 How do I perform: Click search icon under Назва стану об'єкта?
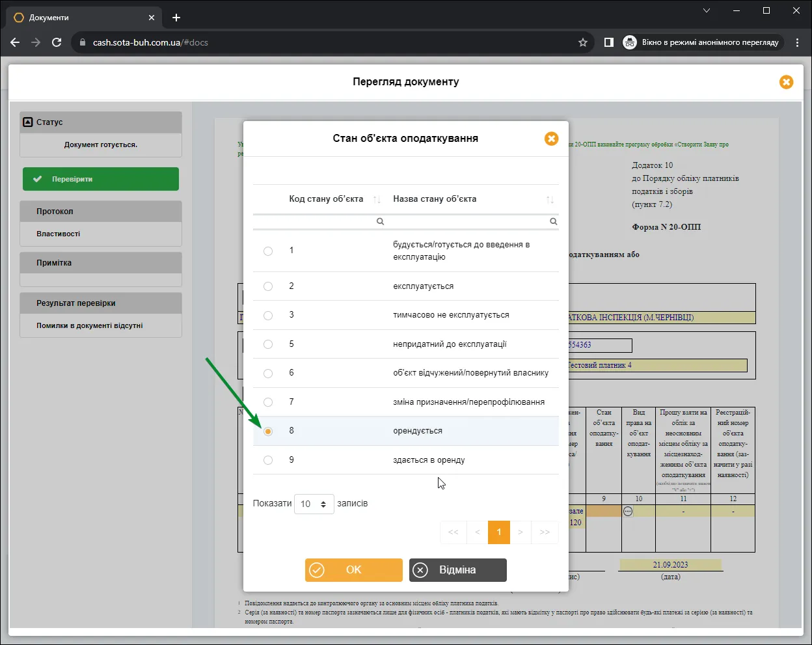tap(553, 221)
